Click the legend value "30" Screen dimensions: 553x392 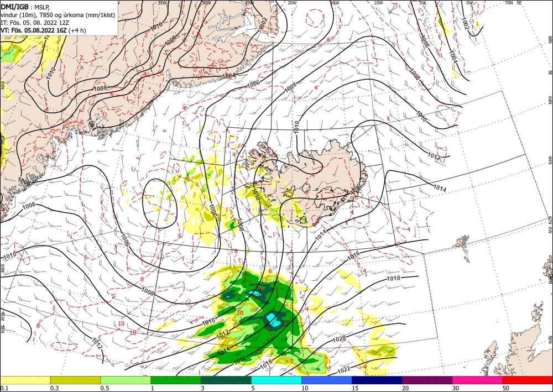[456, 388]
